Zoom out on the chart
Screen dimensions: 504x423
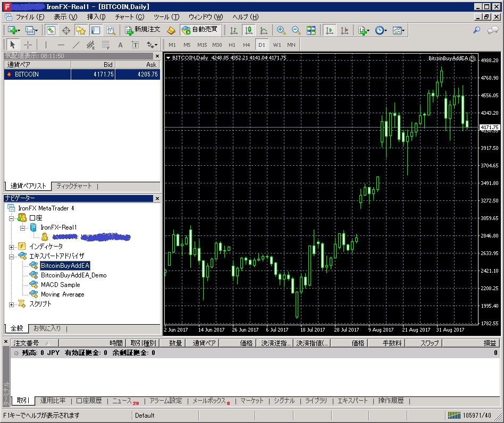(x=296, y=30)
